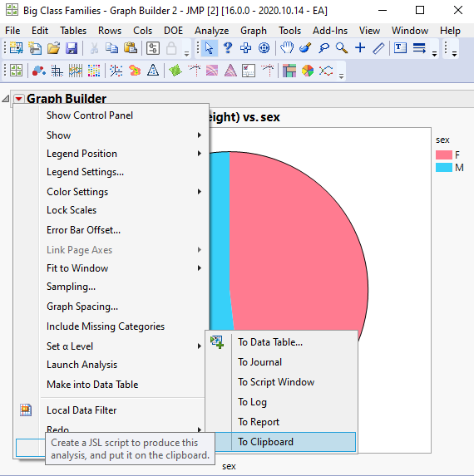Screen dimensions: 474x476
Task: Click the pink F legend swatch
Action: (443, 155)
